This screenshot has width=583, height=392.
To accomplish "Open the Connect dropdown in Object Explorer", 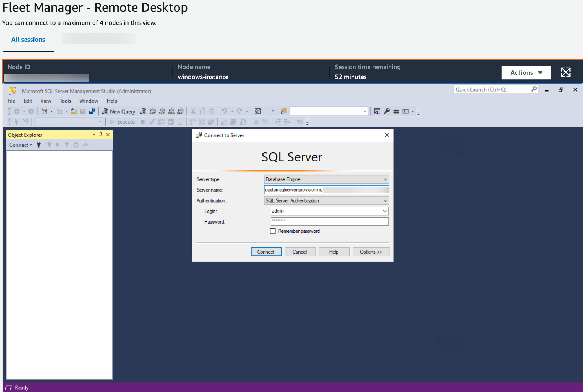I will point(21,145).
